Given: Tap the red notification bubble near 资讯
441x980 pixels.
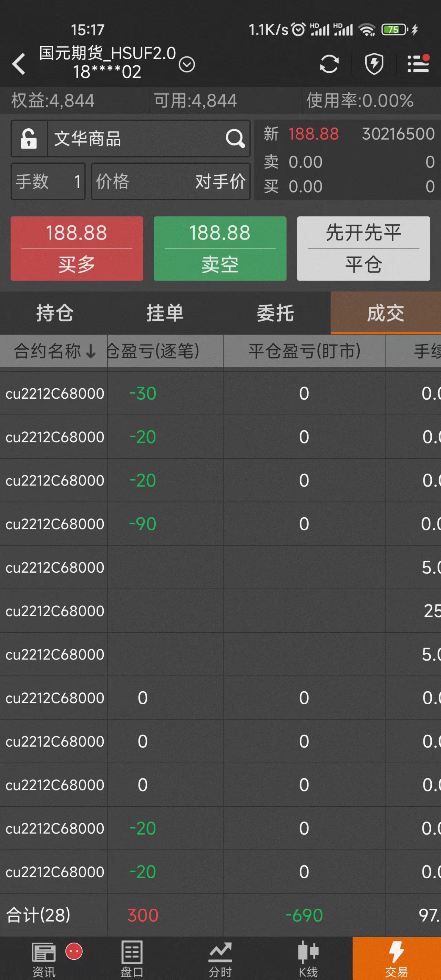Looking at the screenshot, I should coord(74,951).
